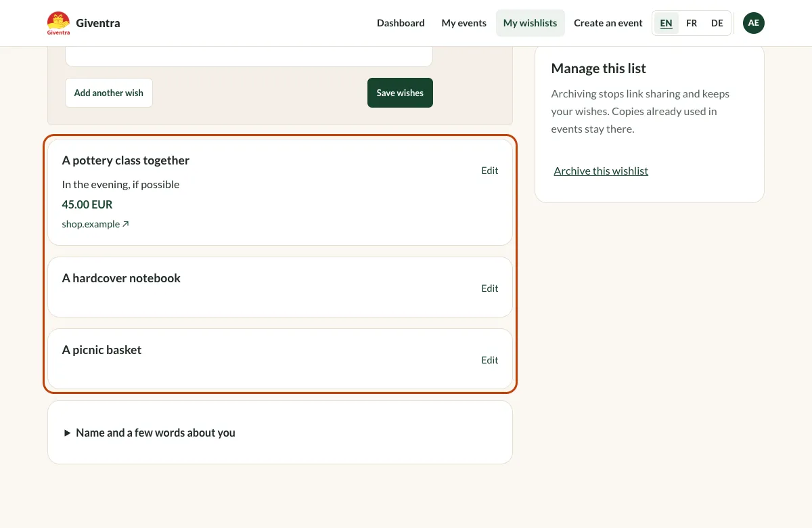
Task: Click the Add another wish button
Action: [x=109, y=93]
